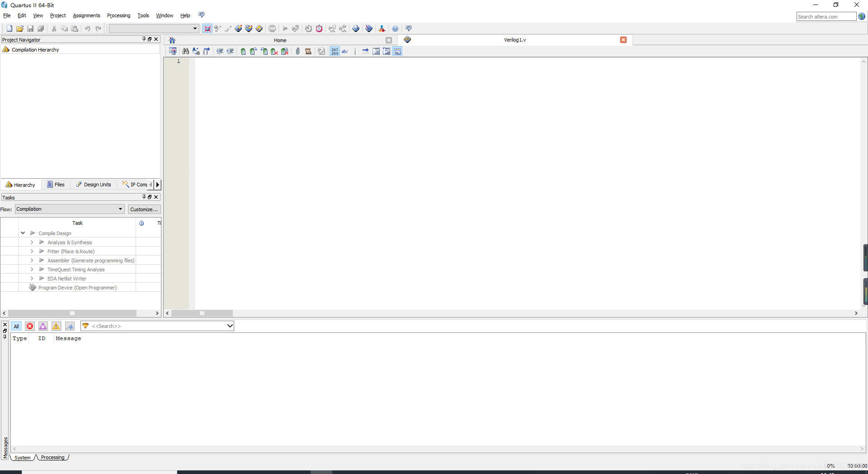Click the Cut scissors icon

pyautogui.click(x=54, y=28)
